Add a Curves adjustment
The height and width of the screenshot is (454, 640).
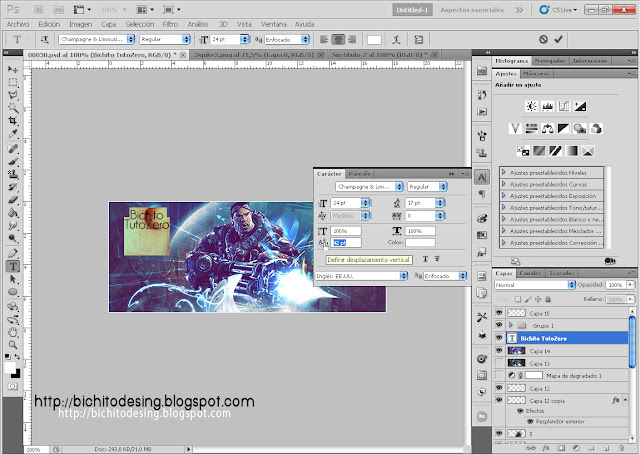(x=564, y=107)
